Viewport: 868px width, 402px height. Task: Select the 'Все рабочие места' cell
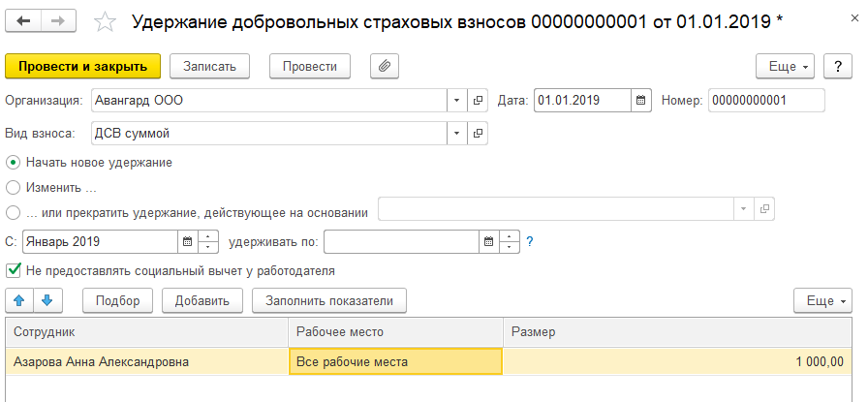click(x=395, y=362)
